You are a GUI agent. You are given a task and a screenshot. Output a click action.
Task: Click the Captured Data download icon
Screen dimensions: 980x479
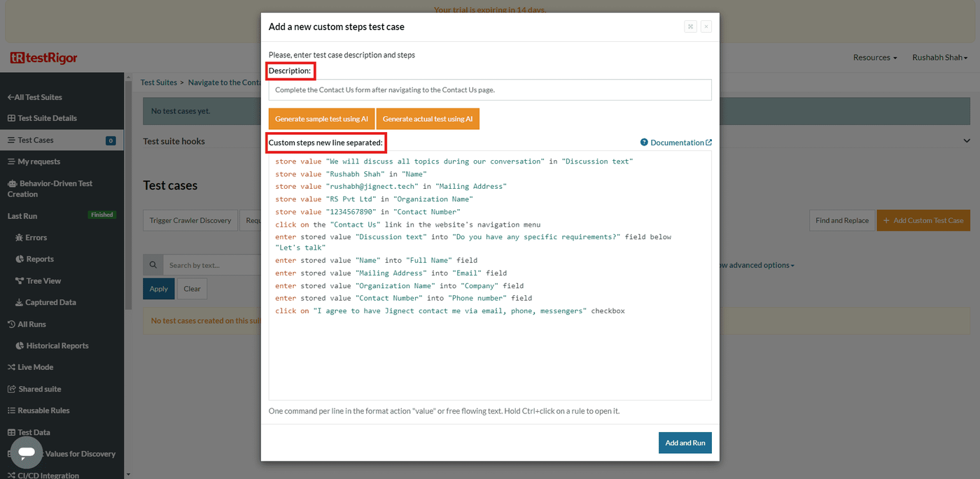tap(20, 303)
